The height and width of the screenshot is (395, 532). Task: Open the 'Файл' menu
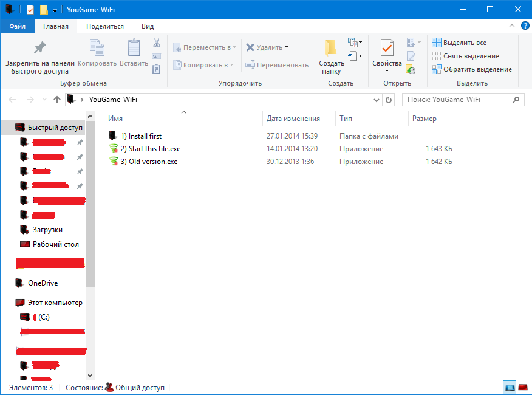point(18,26)
